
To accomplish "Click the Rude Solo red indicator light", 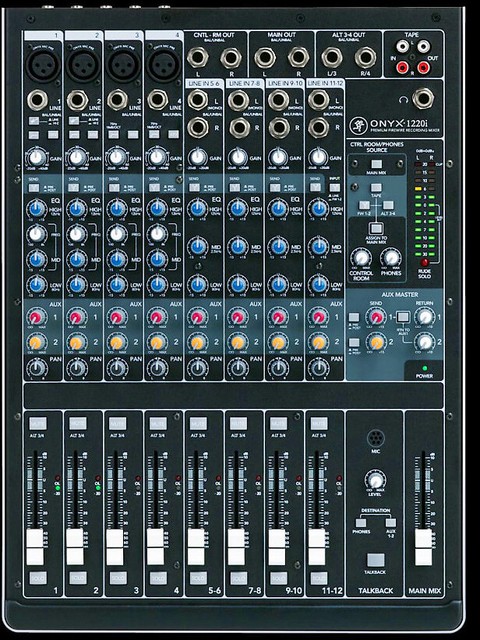I will [425, 262].
